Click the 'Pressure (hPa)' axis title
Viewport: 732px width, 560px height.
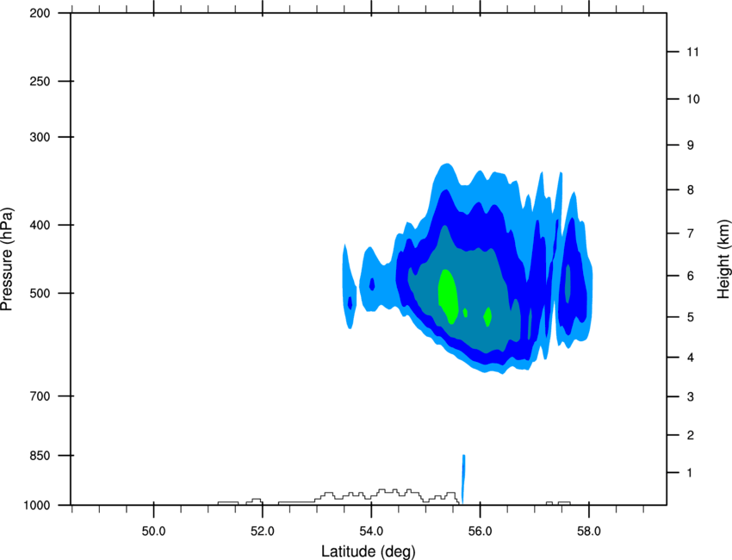pyautogui.click(x=7, y=259)
